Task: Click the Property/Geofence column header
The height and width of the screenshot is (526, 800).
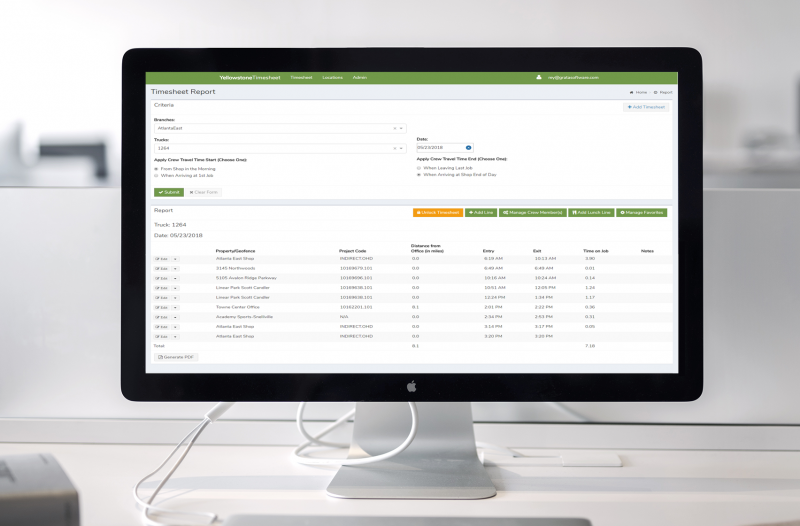Action: [x=235, y=251]
